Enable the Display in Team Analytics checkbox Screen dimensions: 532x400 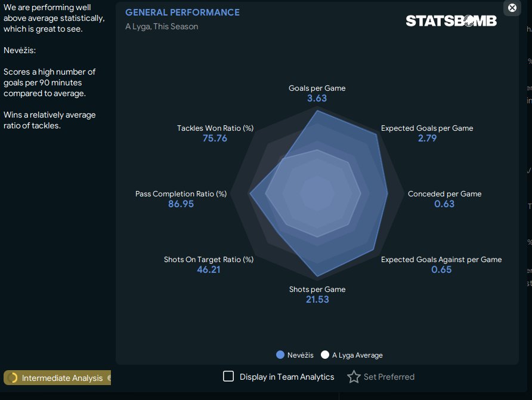228,376
